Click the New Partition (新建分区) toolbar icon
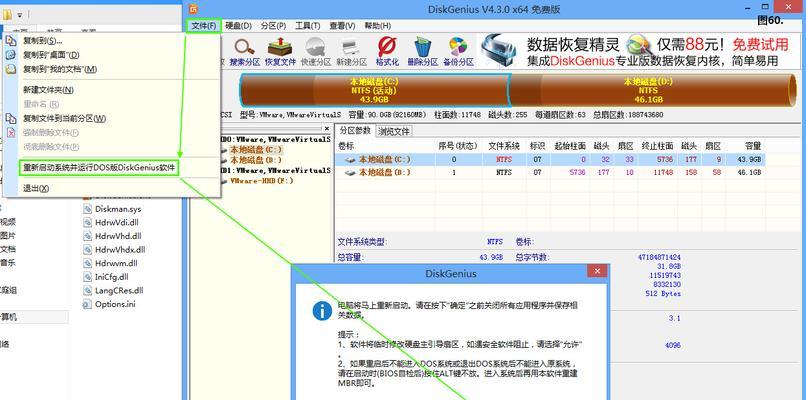Screen dimensions: 806x400 (351, 47)
